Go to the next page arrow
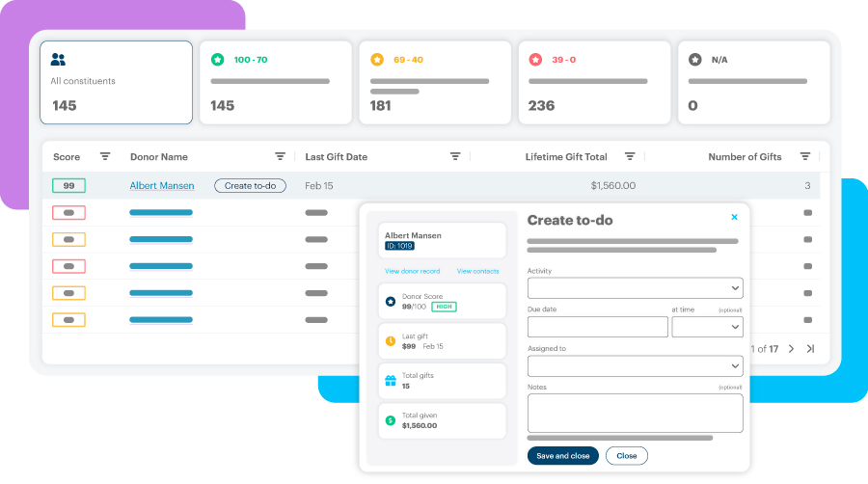Screen dimensions: 868x484 pos(792,349)
